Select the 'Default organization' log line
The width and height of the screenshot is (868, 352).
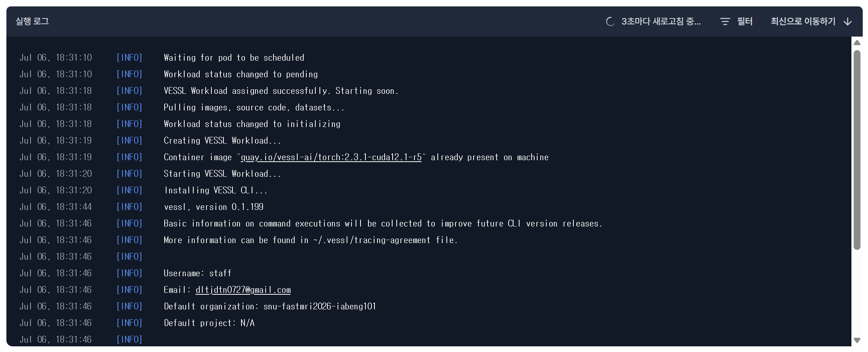pos(270,306)
